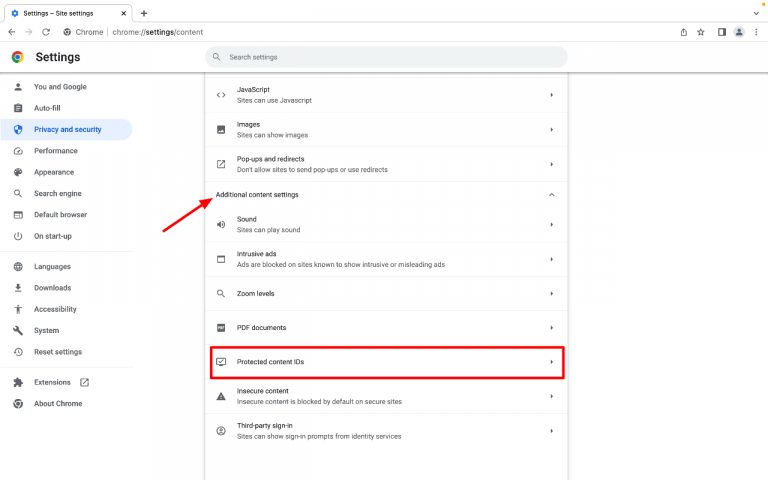Click the share page icon
This screenshot has height=480, width=768.
pyautogui.click(x=684, y=32)
